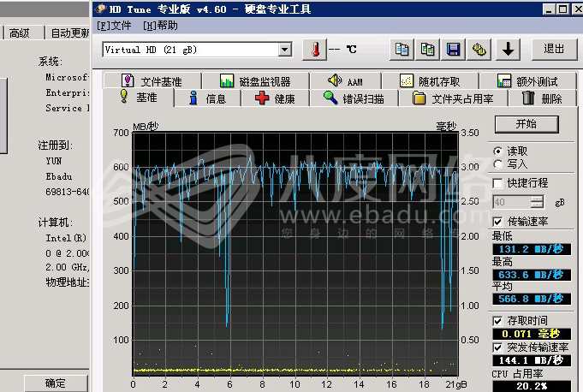The image size is (583, 392).
Task: Switch to the 磁盘监视器 tab label
Action: [x=265, y=81]
